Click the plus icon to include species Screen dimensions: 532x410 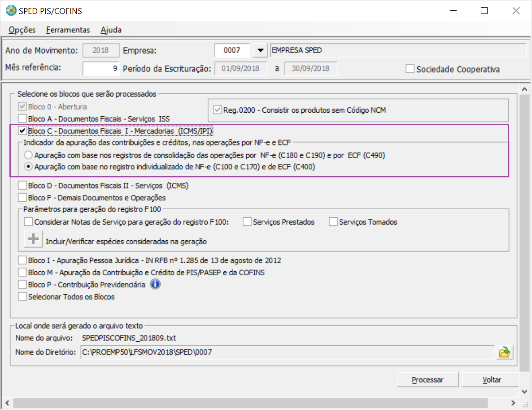33,239
